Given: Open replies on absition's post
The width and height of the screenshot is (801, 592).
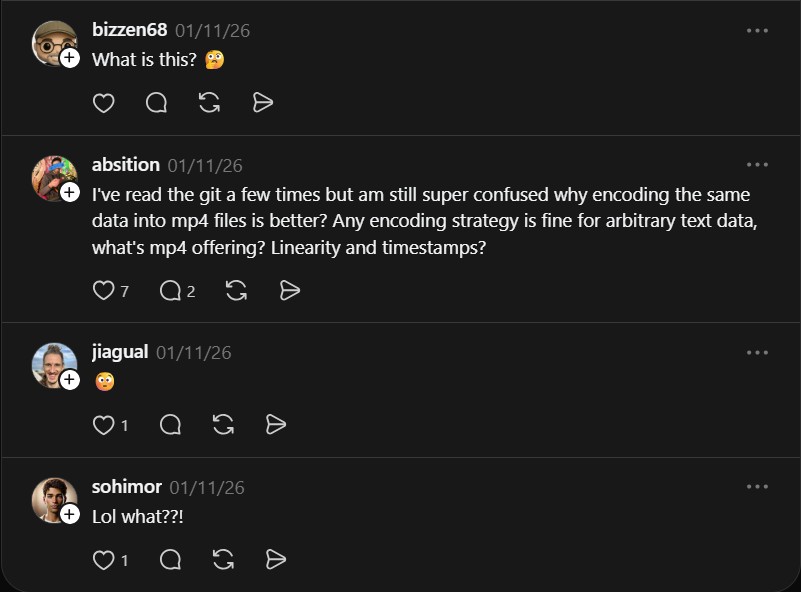Looking at the screenshot, I should coord(170,291).
